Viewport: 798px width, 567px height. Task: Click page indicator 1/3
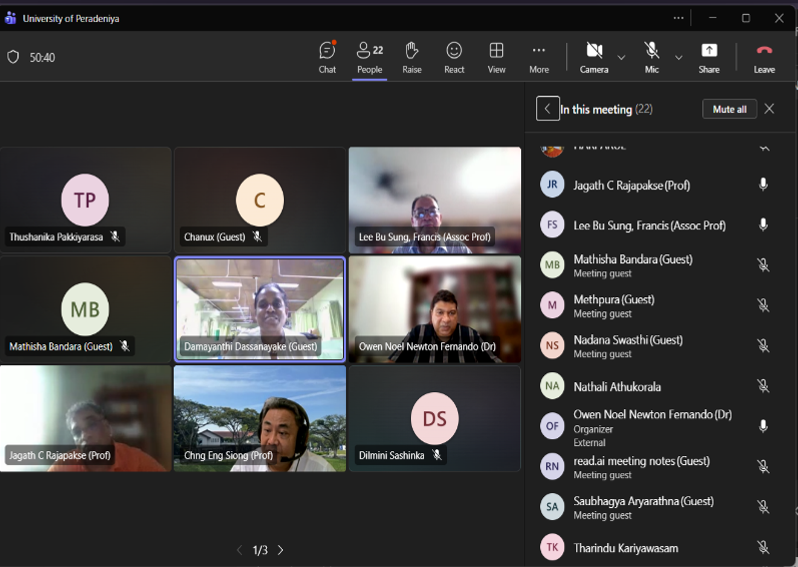[260, 550]
